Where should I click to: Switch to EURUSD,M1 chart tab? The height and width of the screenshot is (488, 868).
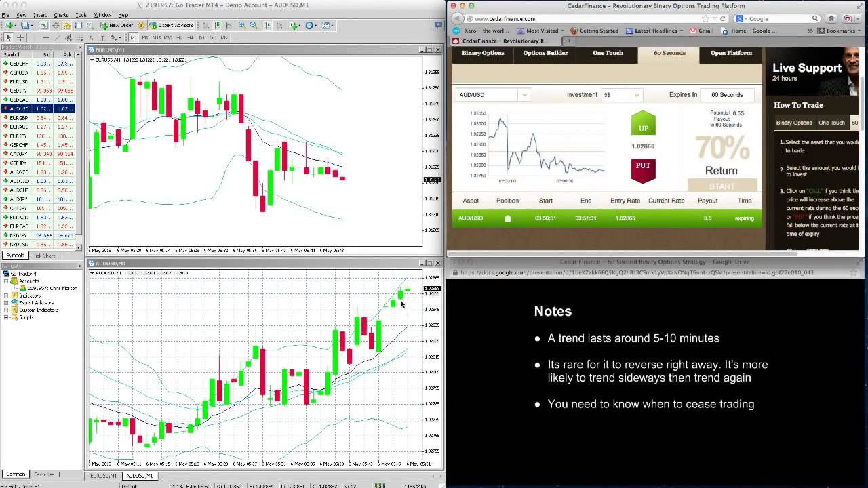click(104, 476)
